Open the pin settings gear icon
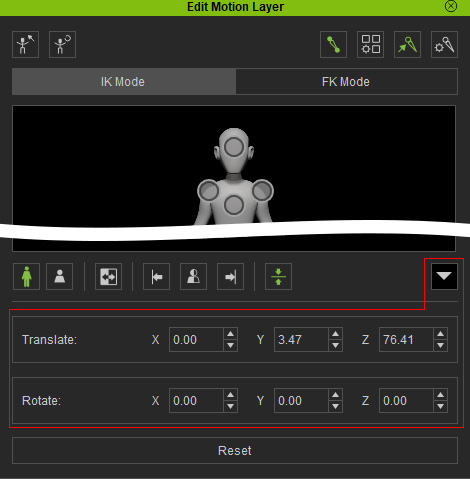Screen dimensions: 470x479 [444, 44]
